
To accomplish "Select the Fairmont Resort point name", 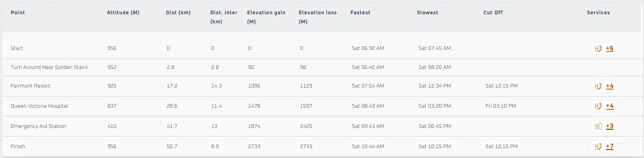I will click(31, 86).
